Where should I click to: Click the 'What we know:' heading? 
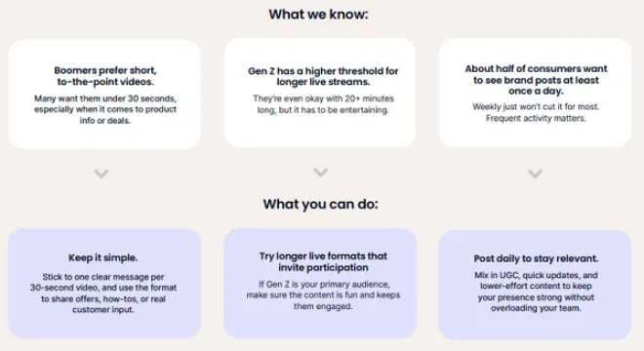tap(318, 15)
